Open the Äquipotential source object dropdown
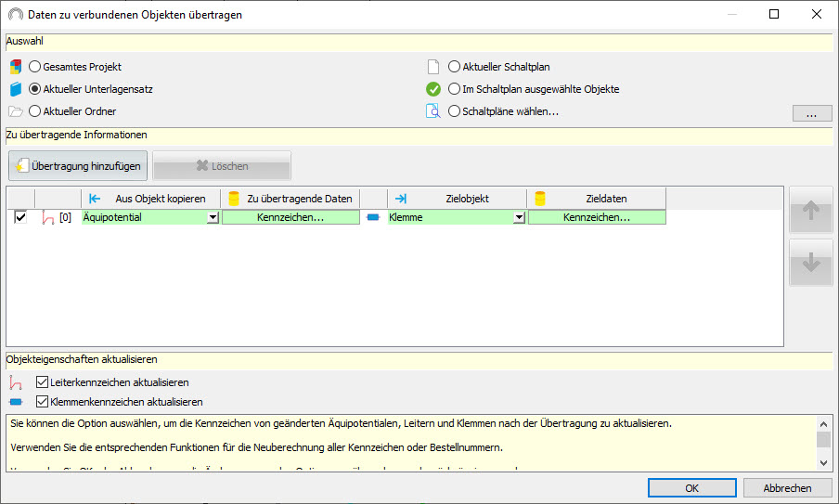This screenshot has width=839, height=504. tap(213, 217)
